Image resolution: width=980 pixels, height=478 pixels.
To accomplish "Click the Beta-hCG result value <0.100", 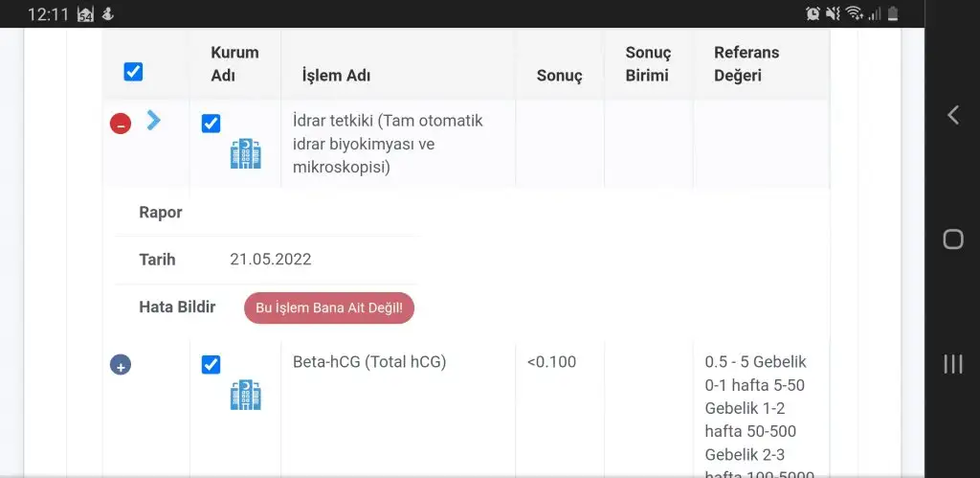I will (551, 362).
